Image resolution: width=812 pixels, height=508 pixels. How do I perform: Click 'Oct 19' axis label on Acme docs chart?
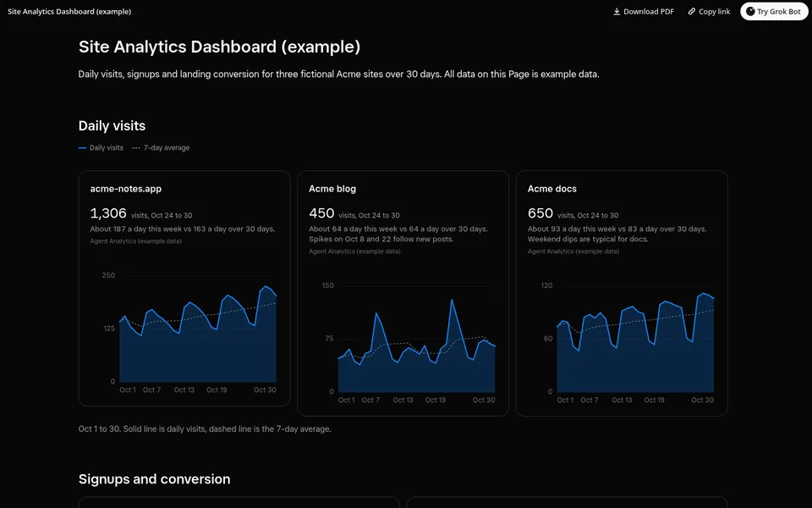click(x=654, y=400)
